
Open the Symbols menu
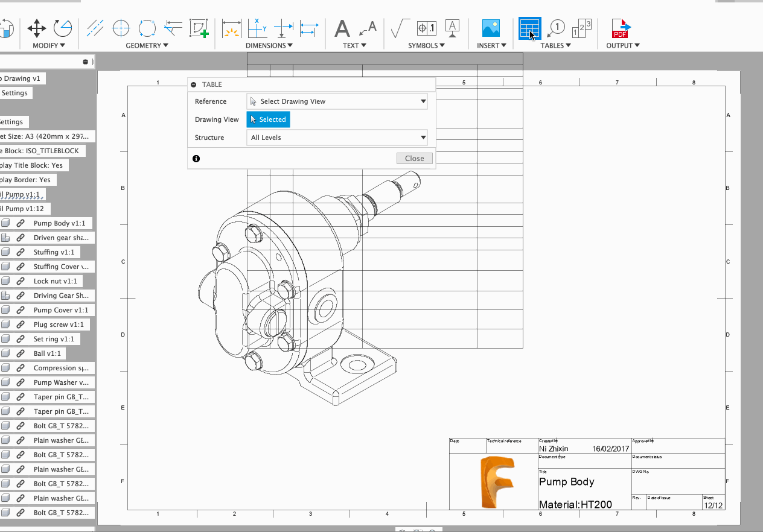pyautogui.click(x=426, y=45)
